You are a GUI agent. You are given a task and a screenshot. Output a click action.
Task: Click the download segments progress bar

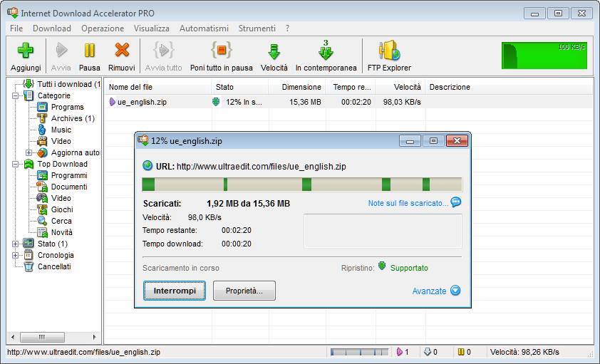(302, 184)
